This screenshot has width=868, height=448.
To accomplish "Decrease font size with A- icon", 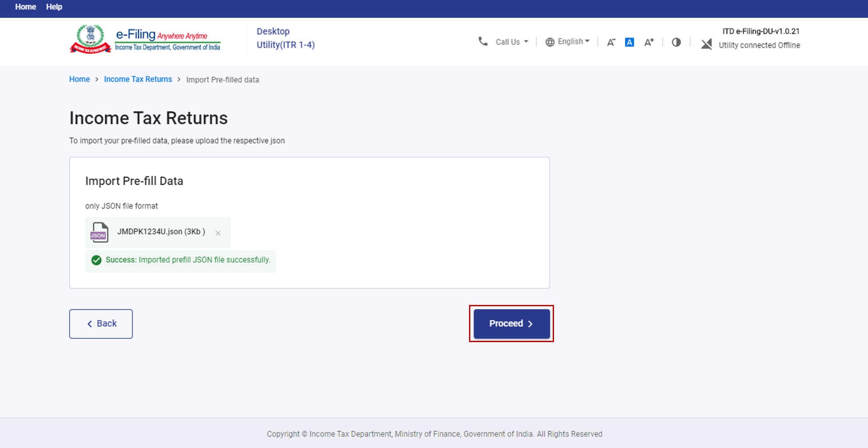I will coord(611,42).
